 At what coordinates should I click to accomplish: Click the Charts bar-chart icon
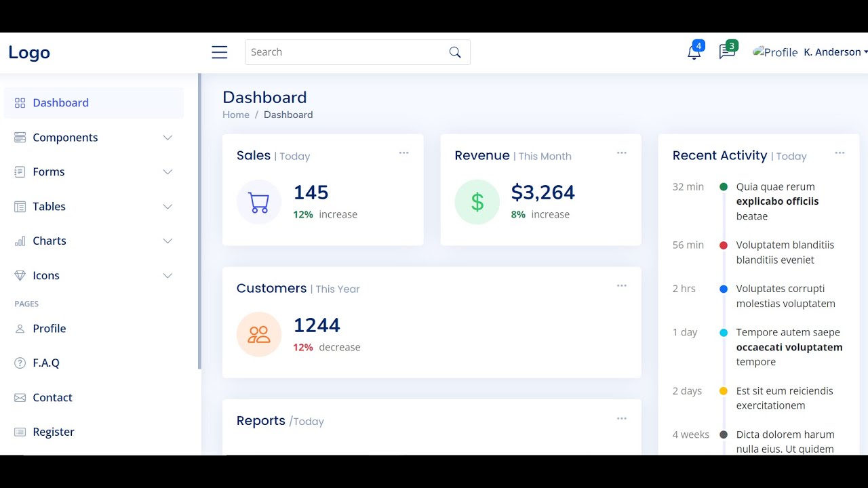(x=20, y=241)
